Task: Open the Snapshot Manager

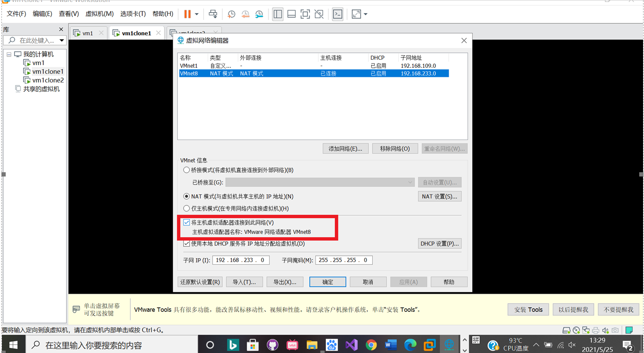Action: [x=259, y=14]
